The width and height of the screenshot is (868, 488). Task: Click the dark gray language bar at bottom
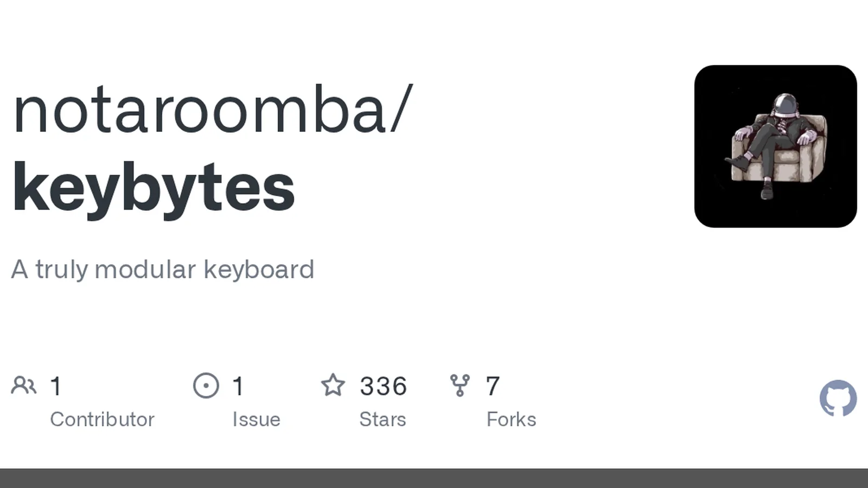point(434,478)
